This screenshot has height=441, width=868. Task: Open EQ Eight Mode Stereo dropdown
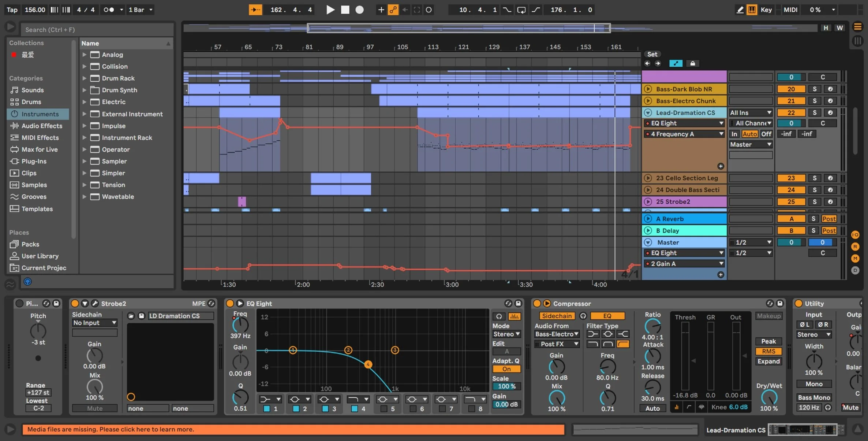tap(506, 334)
